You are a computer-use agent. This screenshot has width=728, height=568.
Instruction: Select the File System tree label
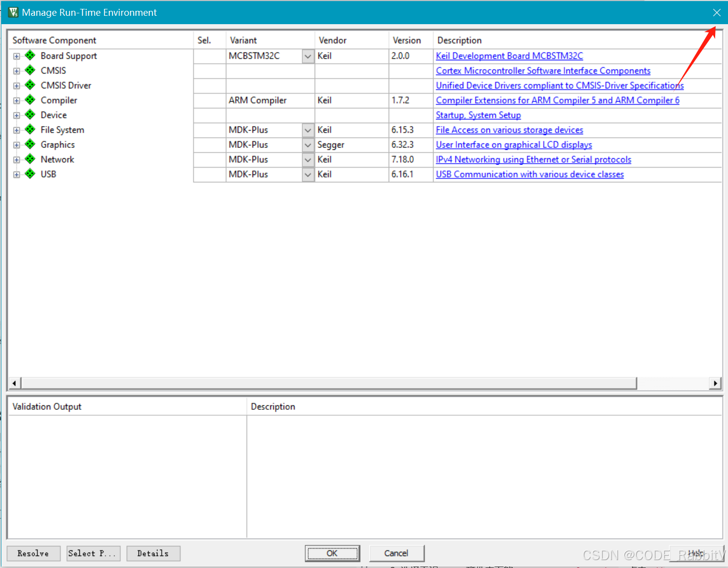pyautogui.click(x=62, y=130)
